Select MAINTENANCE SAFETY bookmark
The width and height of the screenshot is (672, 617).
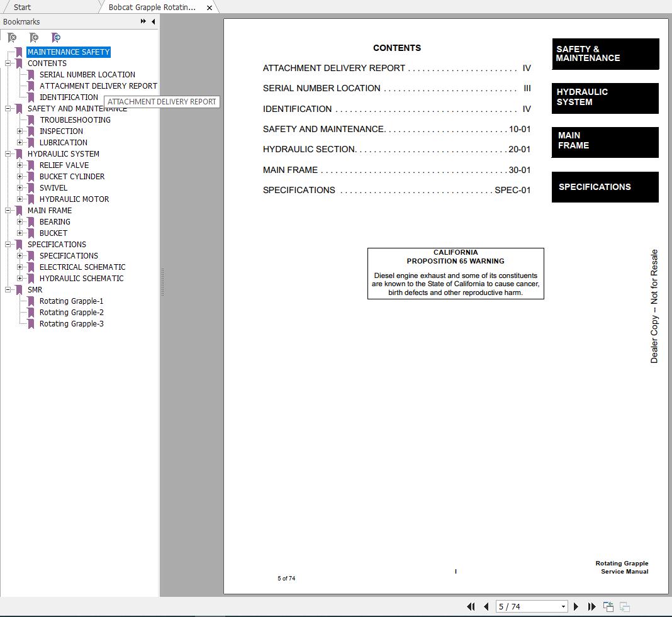[69, 52]
